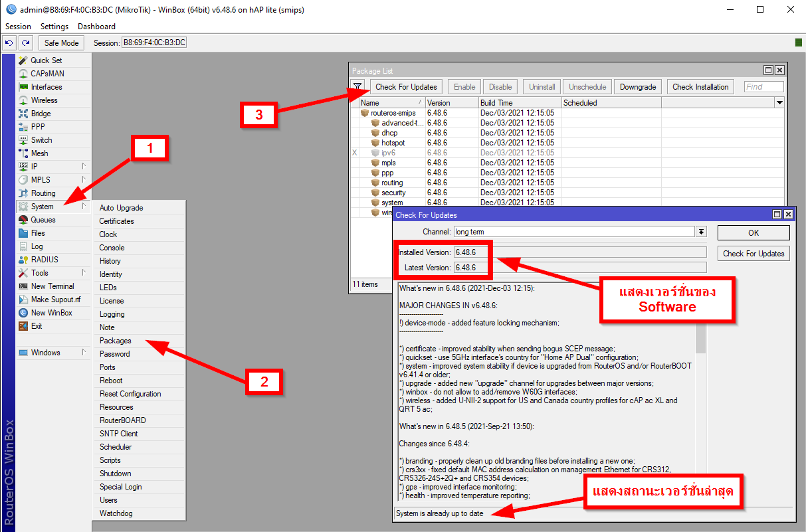Open Mesh from the sidebar
This screenshot has height=532, width=806.
[53, 153]
